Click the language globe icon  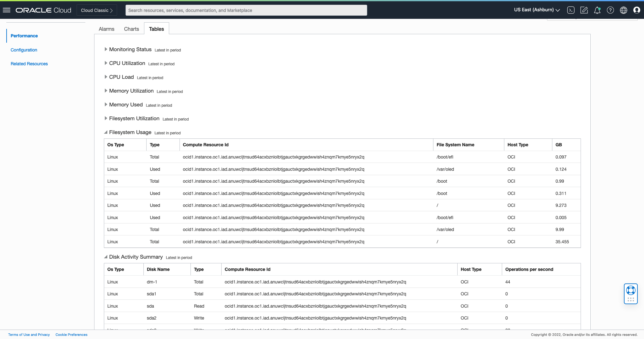tap(624, 10)
